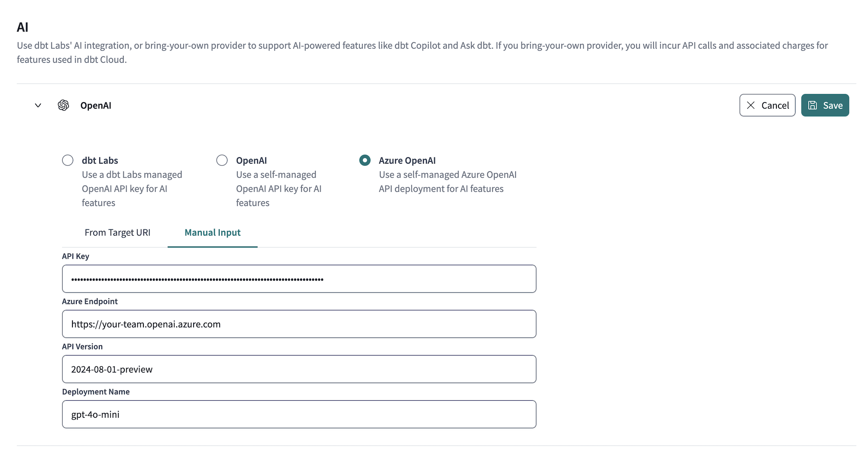
Task: Click the save disk icon on the Save button
Action: click(813, 105)
